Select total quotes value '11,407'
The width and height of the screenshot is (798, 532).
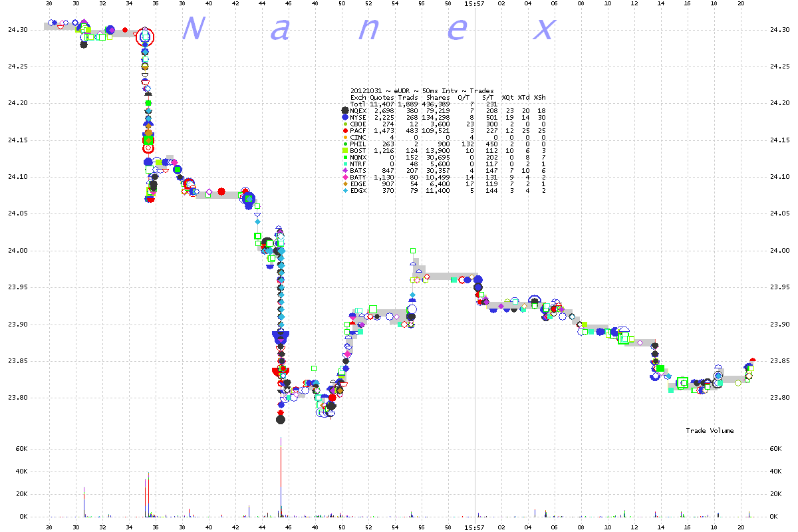coord(382,104)
